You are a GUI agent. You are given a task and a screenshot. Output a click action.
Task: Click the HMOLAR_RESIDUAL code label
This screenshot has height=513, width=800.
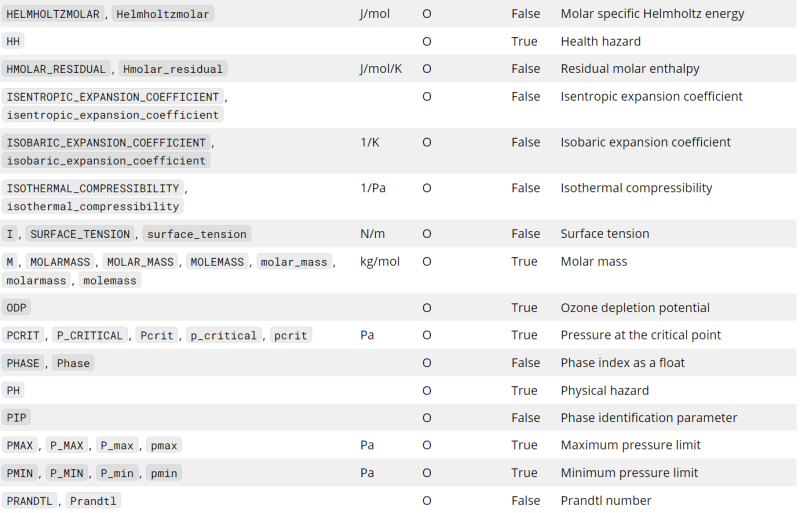point(56,69)
